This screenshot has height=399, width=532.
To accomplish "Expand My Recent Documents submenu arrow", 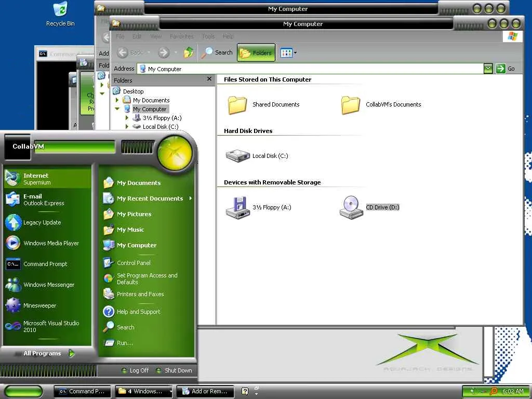I will (x=191, y=198).
